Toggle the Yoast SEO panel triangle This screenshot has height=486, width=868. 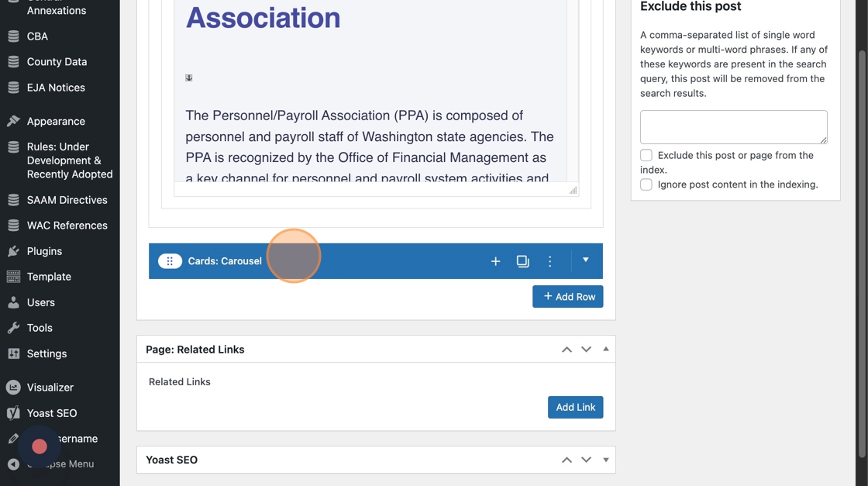click(606, 460)
